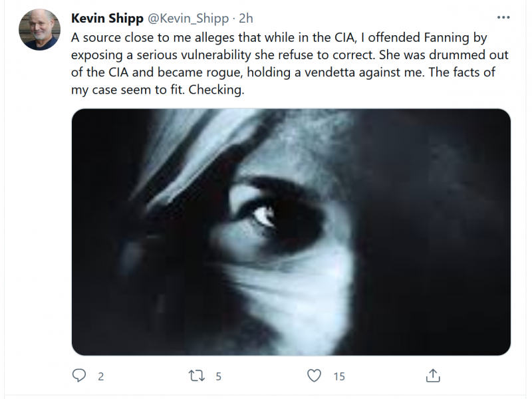Click the reply count of 2
Screen dimensions: 532x399
pos(101,376)
